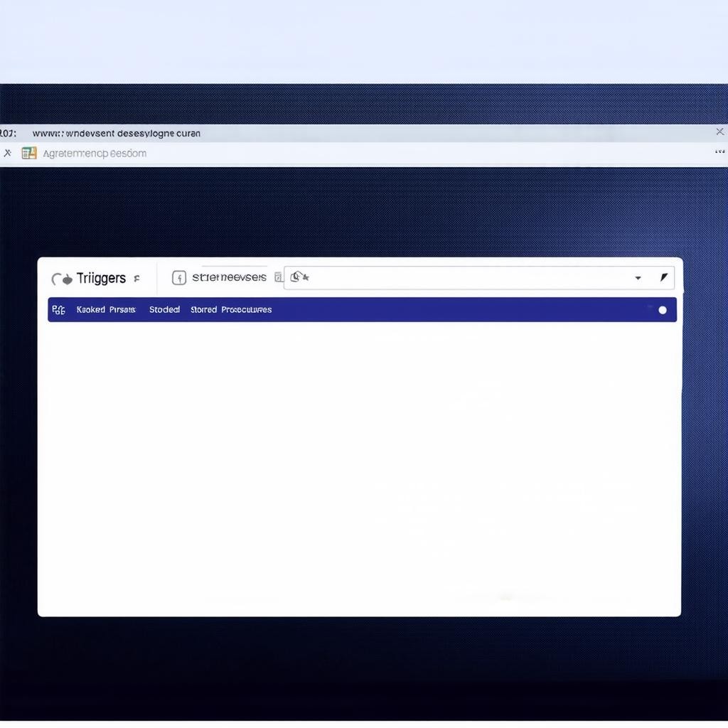Click the rounded square icon before strlerneevsers
Screen dimensions: 728x728
pyautogui.click(x=179, y=278)
